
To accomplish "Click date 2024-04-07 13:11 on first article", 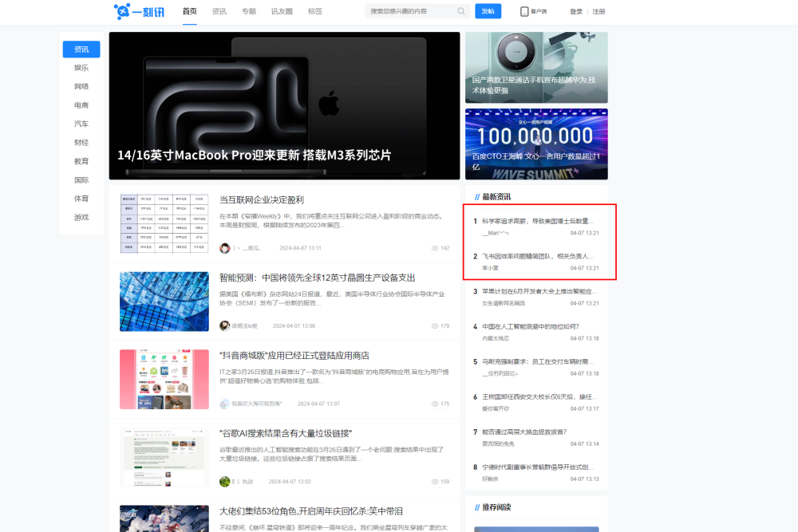I will tap(300, 248).
